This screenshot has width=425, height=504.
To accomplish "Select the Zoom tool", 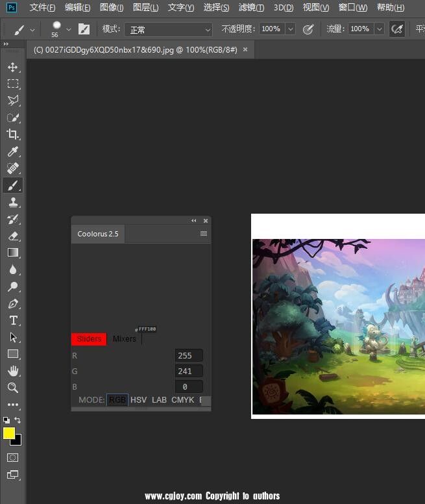I will (x=12, y=388).
